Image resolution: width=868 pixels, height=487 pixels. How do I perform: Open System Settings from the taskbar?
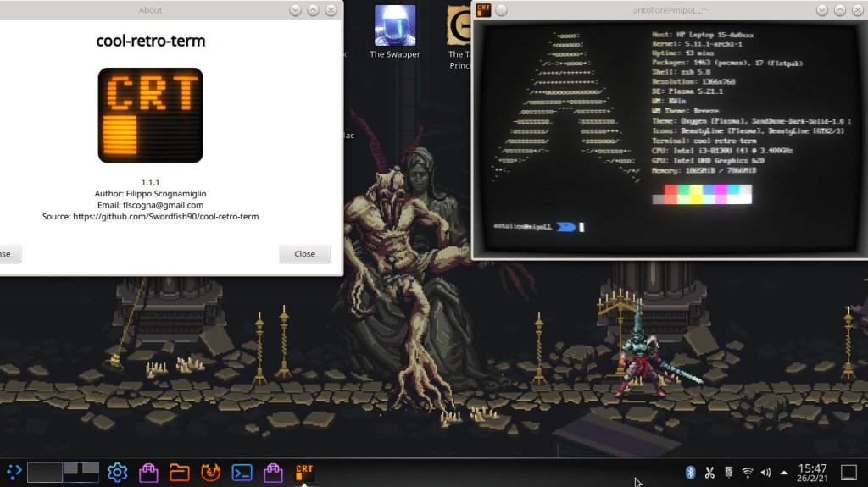tap(117, 472)
